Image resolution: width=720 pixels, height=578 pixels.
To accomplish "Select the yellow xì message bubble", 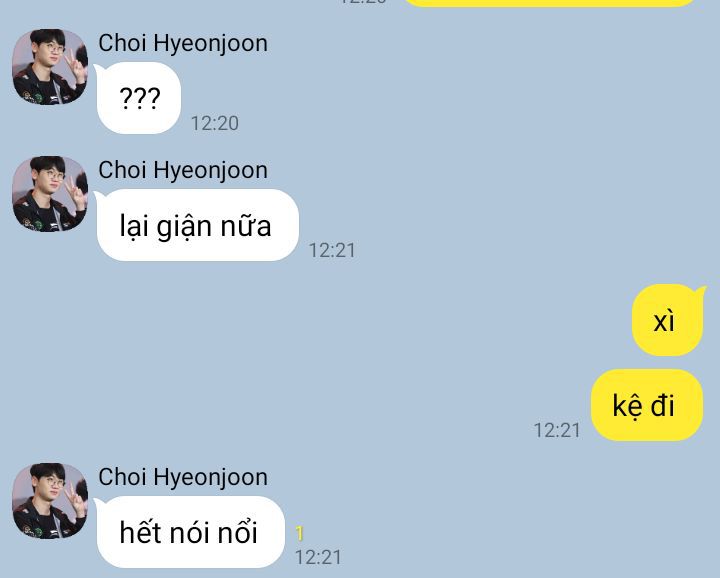I will 668,320.
